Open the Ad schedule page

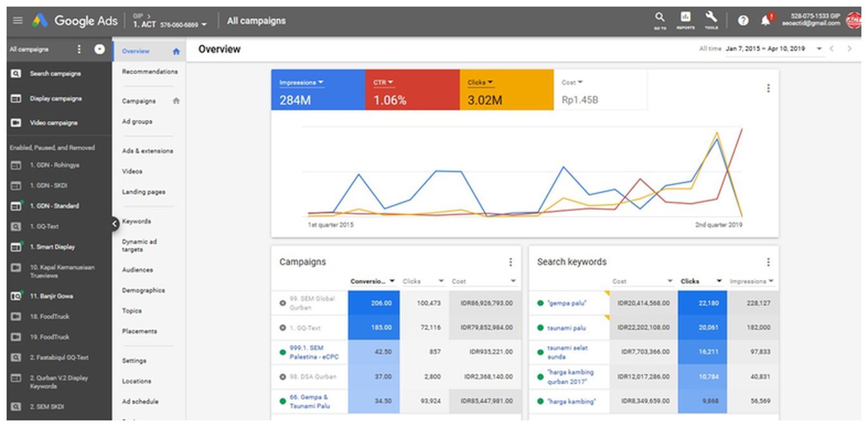point(140,402)
